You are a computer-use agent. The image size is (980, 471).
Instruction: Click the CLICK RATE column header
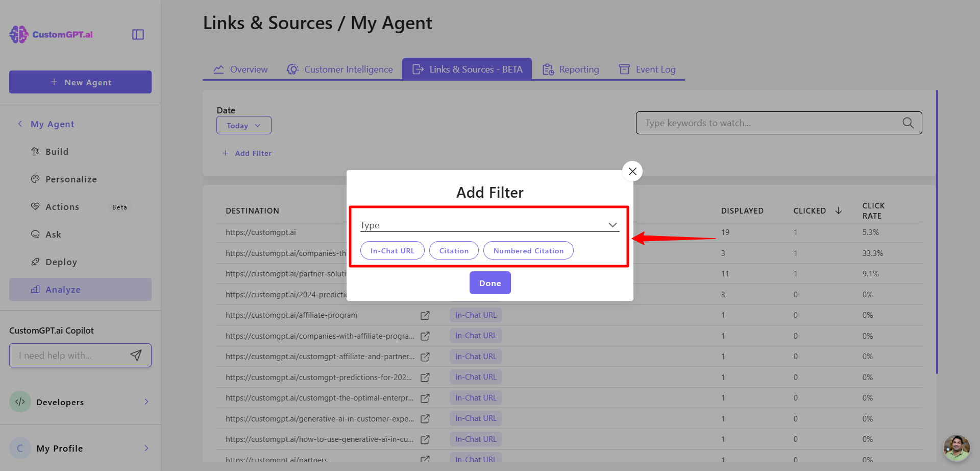click(874, 210)
